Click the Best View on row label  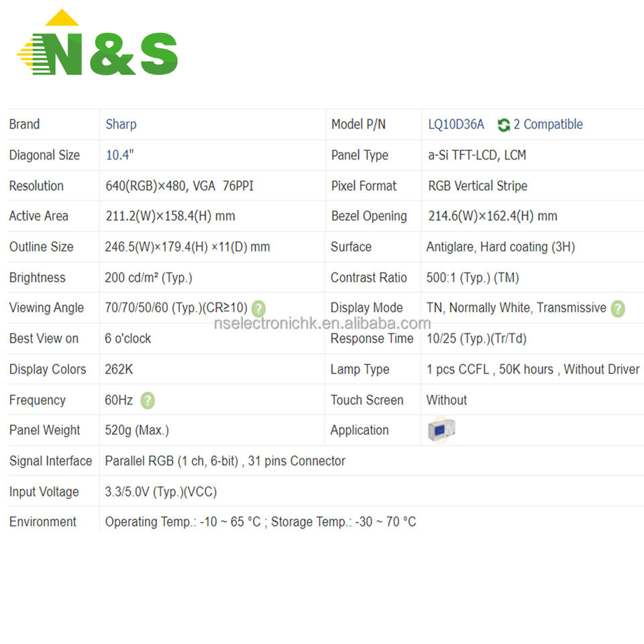tap(44, 338)
